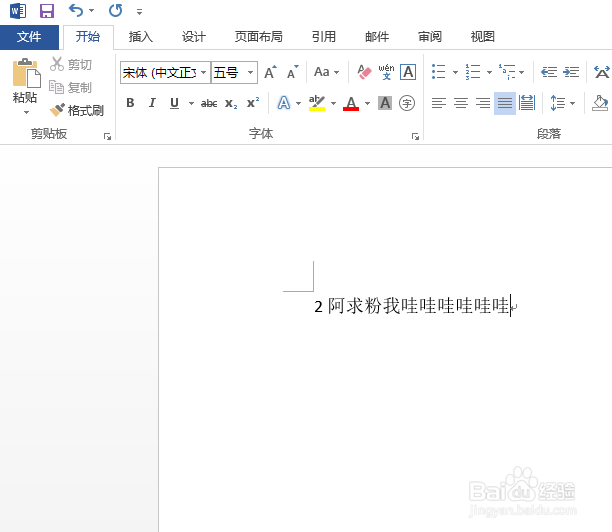Viewport: 612px width, 532px height.
Task: Expand the font name dropdown list
Action: tap(203, 73)
